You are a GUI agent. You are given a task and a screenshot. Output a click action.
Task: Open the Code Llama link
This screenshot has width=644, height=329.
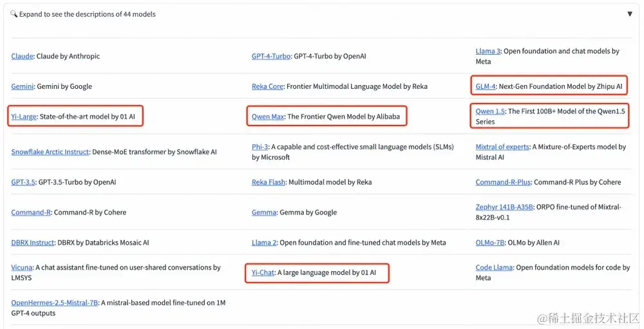click(493, 268)
